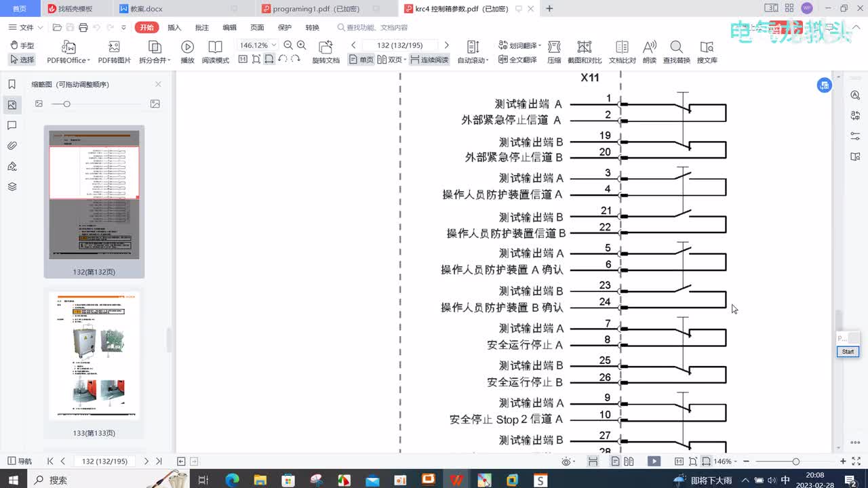Zoom out using the minus magnifier icon
Viewport: 868px width, 488px height.
click(288, 45)
